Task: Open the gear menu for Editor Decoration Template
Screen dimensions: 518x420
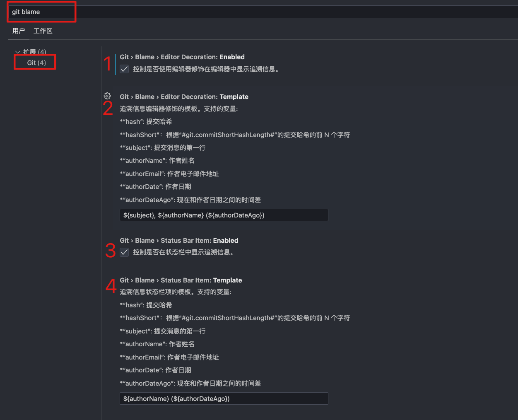Action: [x=107, y=96]
